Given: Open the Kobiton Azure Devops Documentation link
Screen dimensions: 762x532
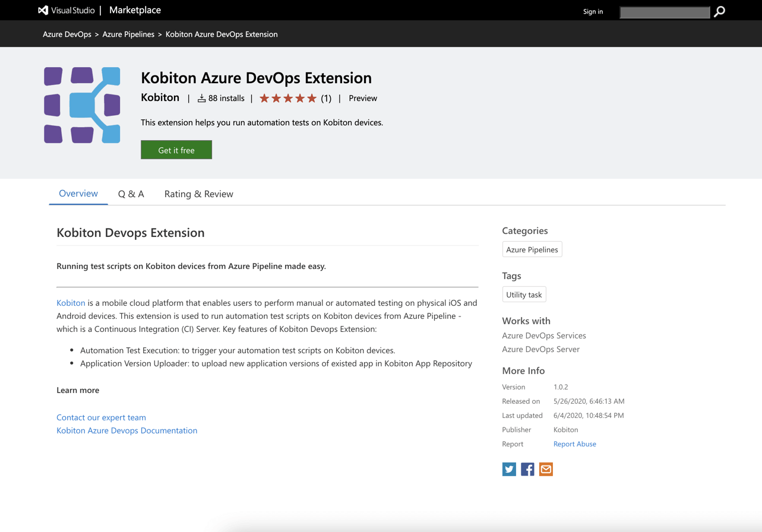Looking at the screenshot, I should (127, 430).
